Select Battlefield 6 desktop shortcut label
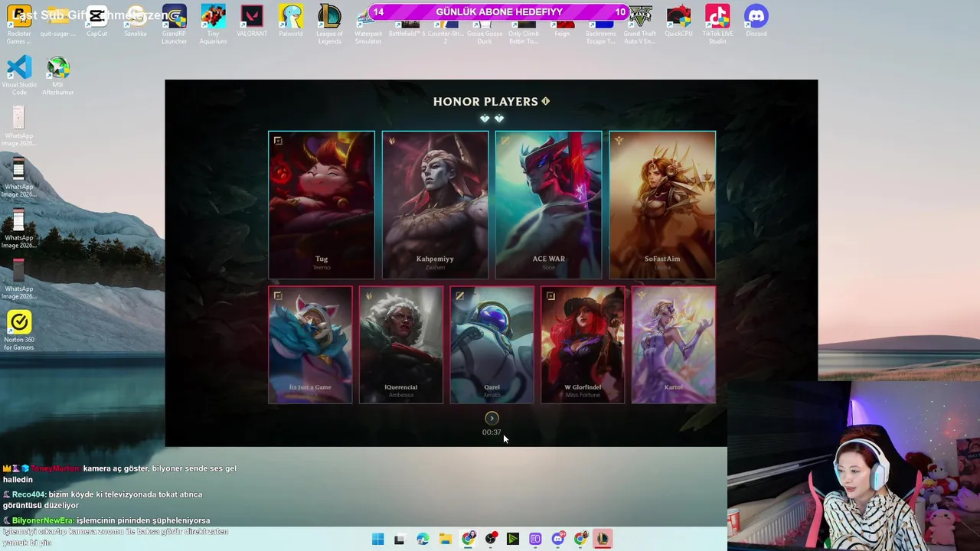 pos(407,34)
